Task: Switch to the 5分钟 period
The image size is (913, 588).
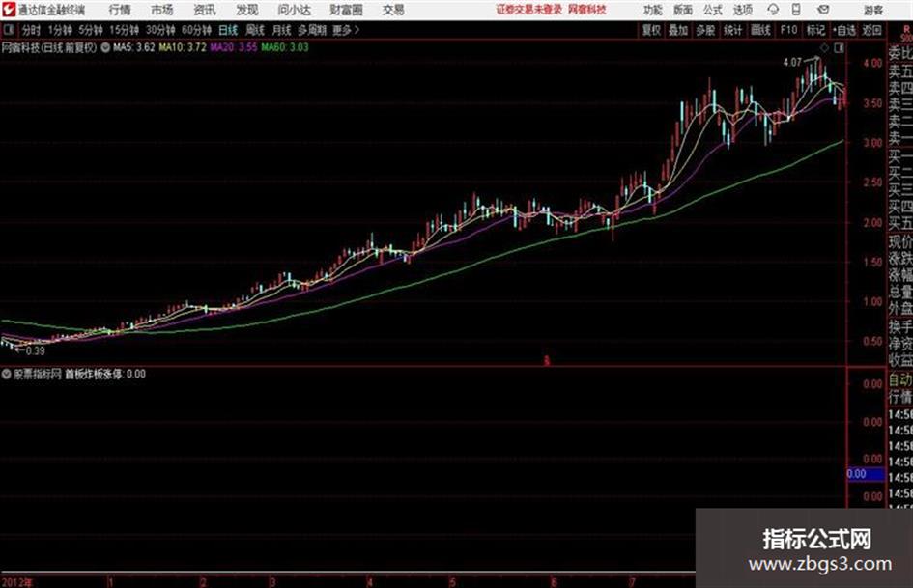Action: [90, 30]
